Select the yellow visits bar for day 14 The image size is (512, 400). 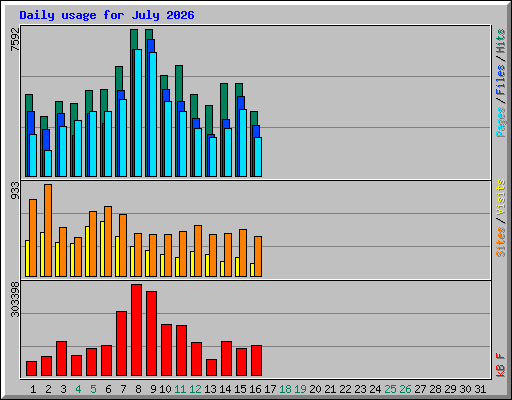click(222, 269)
